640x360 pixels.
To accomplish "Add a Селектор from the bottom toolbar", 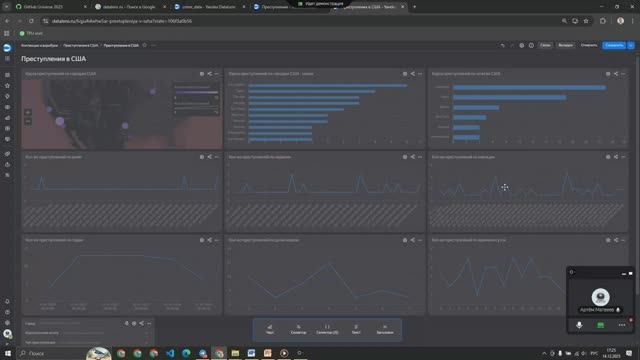I will pyautogui.click(x=298, y=329).
